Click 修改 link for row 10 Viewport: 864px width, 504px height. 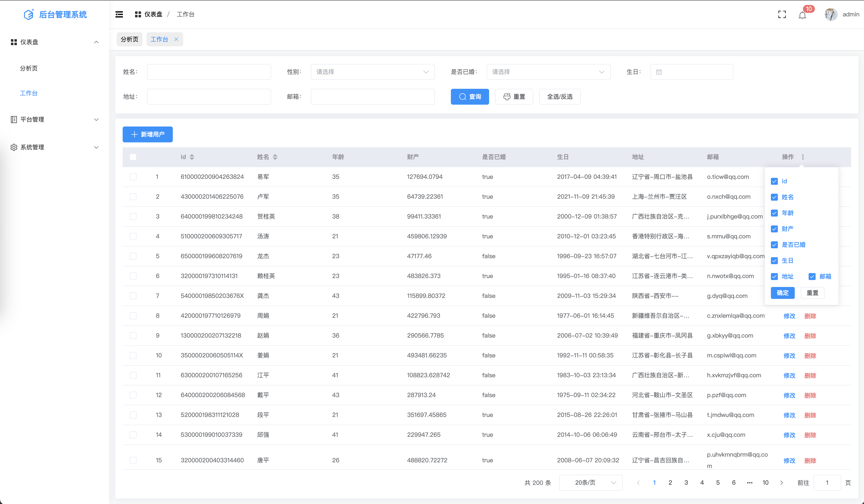pyautogui.click(x=789, y=356)
